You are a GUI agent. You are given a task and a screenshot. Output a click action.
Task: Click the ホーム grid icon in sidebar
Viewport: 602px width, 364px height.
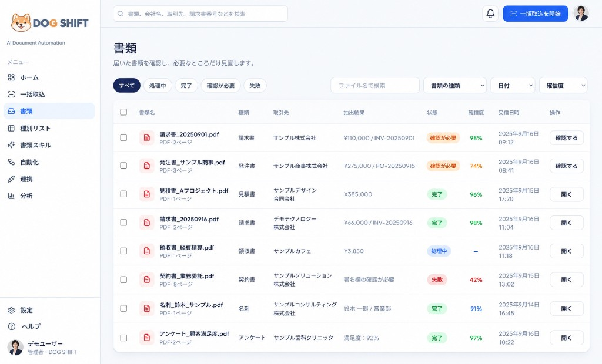(11, 77)
